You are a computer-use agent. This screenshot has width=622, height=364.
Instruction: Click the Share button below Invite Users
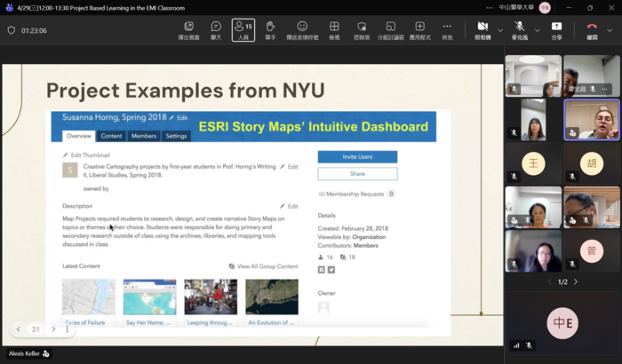click(x=357, y=174)
